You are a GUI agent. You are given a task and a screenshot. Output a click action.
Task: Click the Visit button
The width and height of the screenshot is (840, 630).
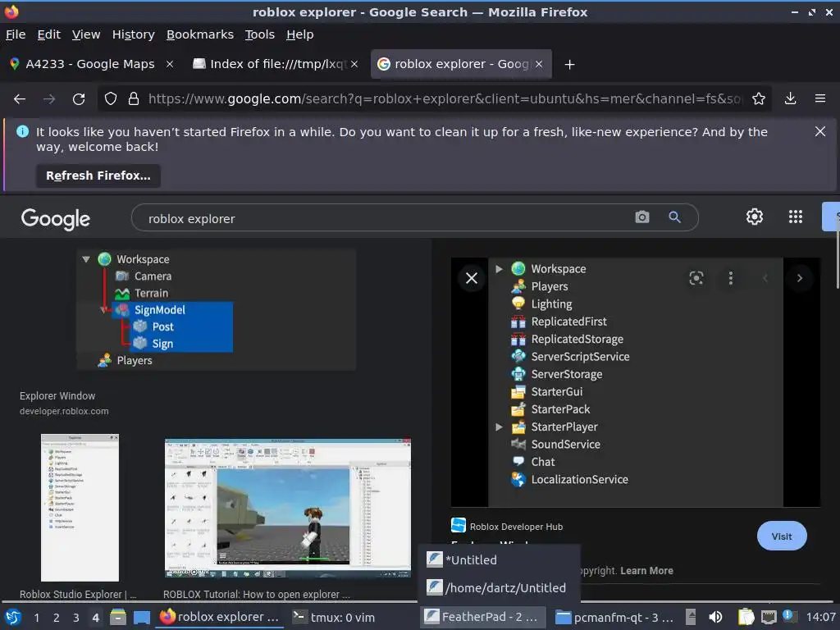pyautogui.click(x=782, y=536)
